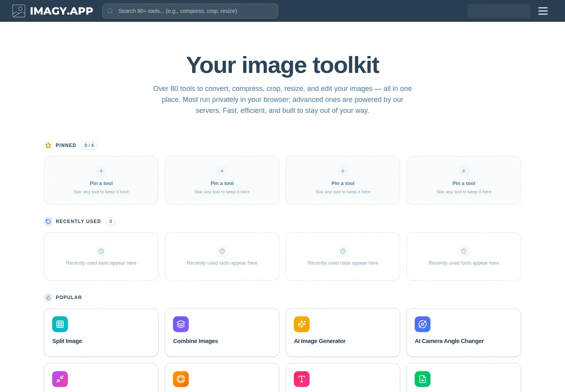565x392 pixels.
Task: Click the blank button left of the hamburger menu
Action: pos(499,11)
